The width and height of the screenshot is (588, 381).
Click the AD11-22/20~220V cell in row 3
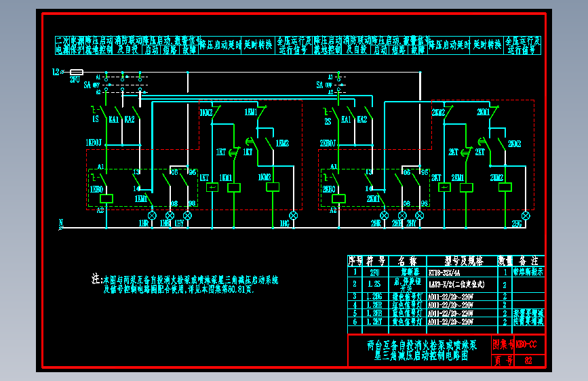pyautogui.click(x=463, y=297)
